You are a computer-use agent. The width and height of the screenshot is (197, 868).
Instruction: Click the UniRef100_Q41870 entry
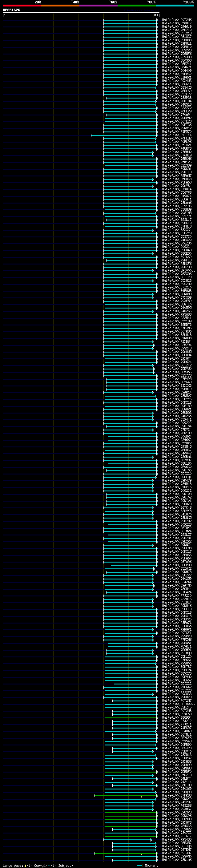coord(176,514)
